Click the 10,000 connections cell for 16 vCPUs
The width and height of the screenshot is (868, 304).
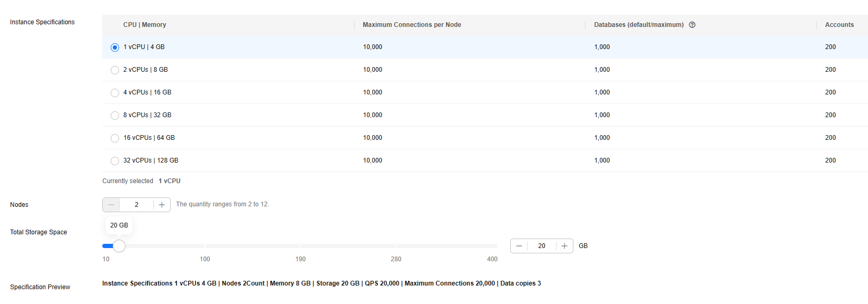click(x=373, y=138)
